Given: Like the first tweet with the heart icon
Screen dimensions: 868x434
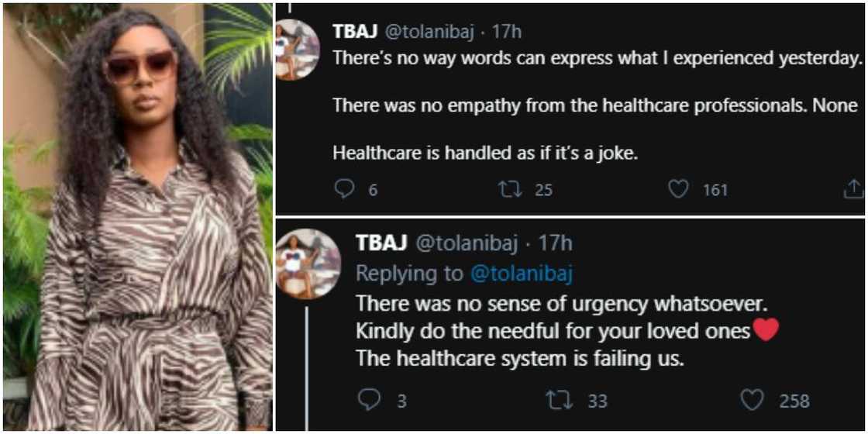Looking at the screenshot, I should click(x=678, y=189).
